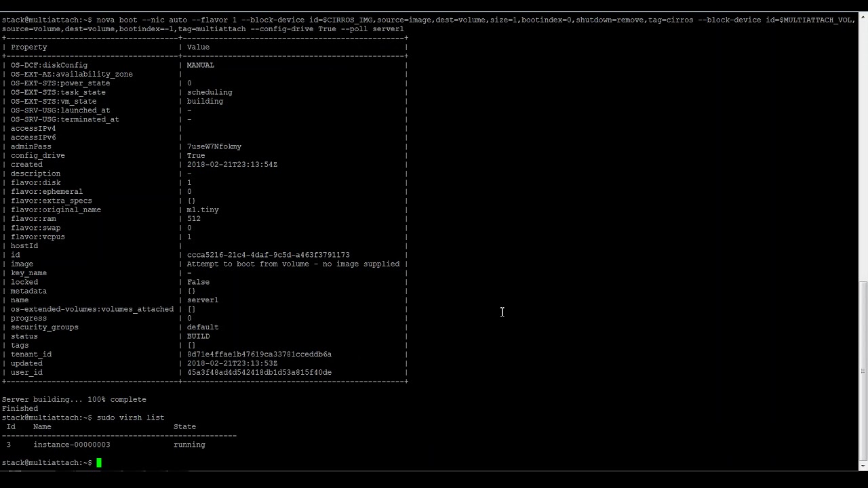Image resolution: width=868 pixels, height=488 pixels.
Task: Click the user_id value 45a3f40ad4d542418db1d53a815f40de
Action: pyautogui.click(x=259, y=372)
